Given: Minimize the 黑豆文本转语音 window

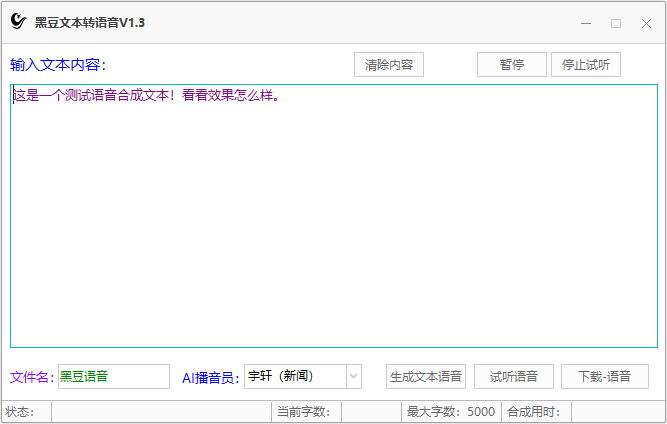Looking at the screenshot, I should tap(586, 23).
